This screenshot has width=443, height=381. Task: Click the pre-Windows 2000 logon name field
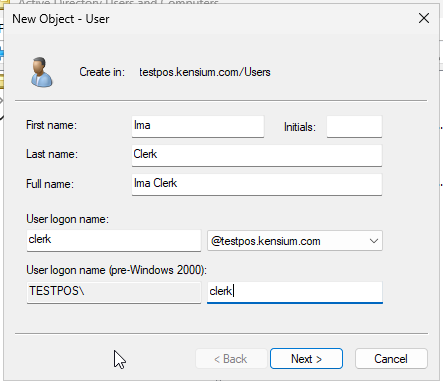tap(295, 292)
